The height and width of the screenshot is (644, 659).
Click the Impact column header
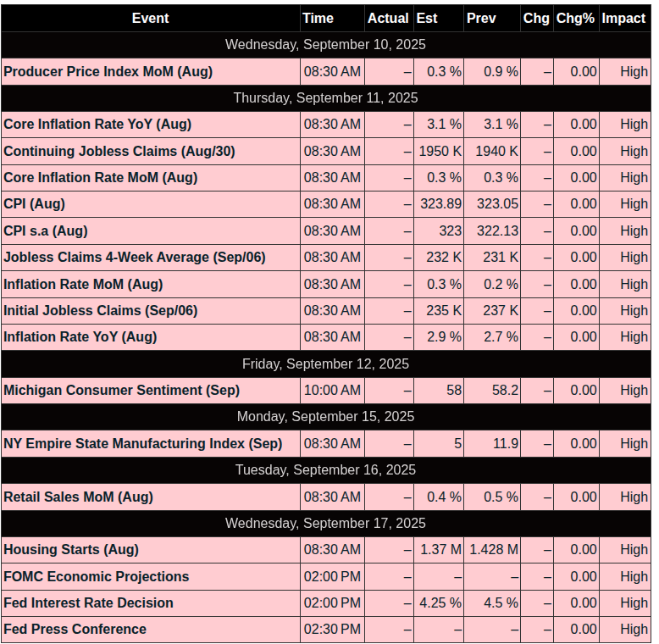[x=623, y=19]
